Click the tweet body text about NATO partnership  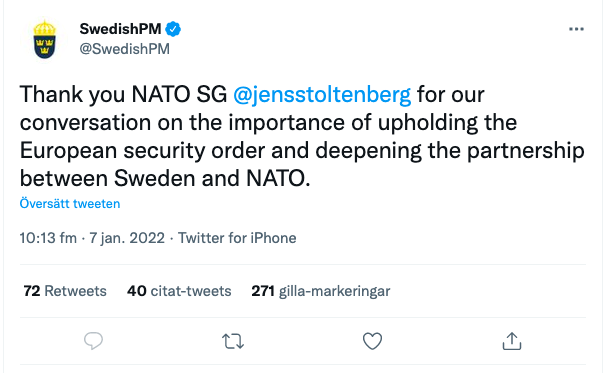tap(302, 136)
